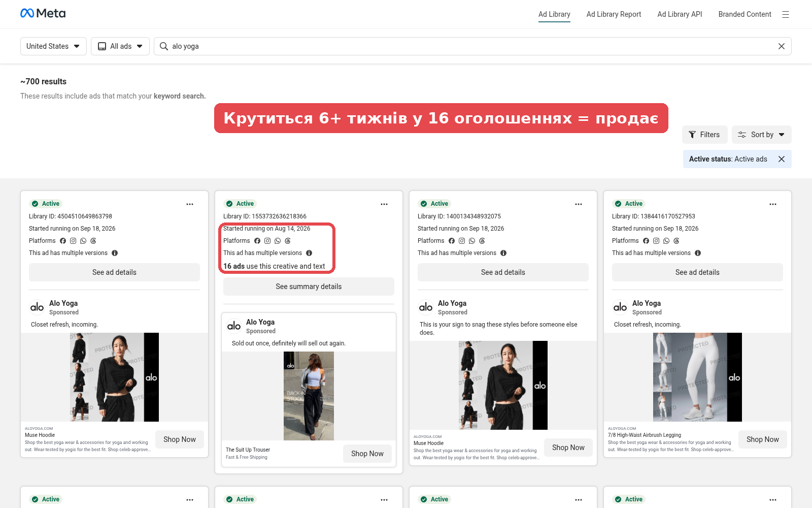Click in the alo yoga search field
The width and height of the screenshot is (812, 508).
472,46
